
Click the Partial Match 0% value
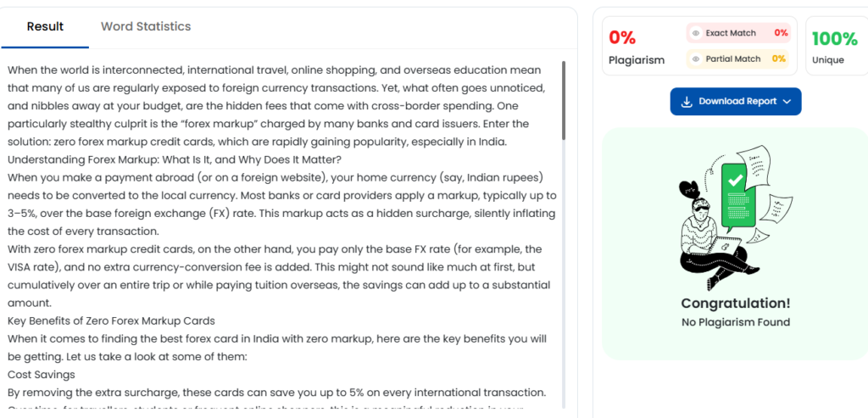[779, 59]
